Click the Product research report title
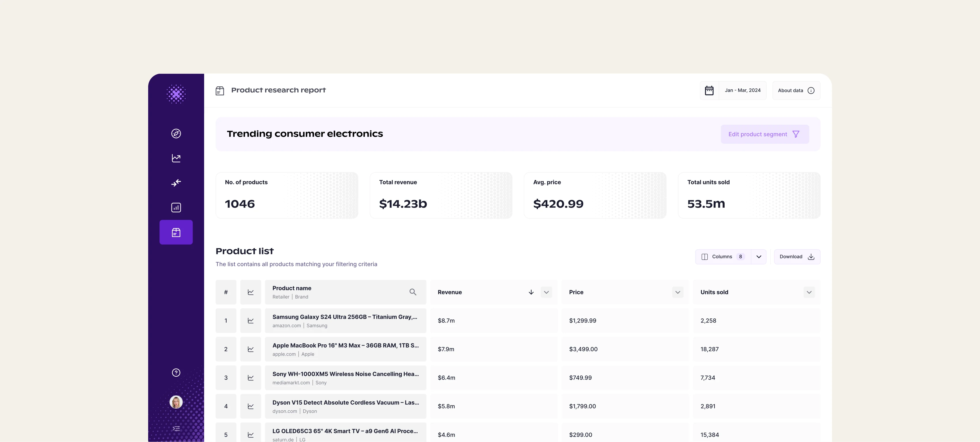980x442 pixels. 278,90
